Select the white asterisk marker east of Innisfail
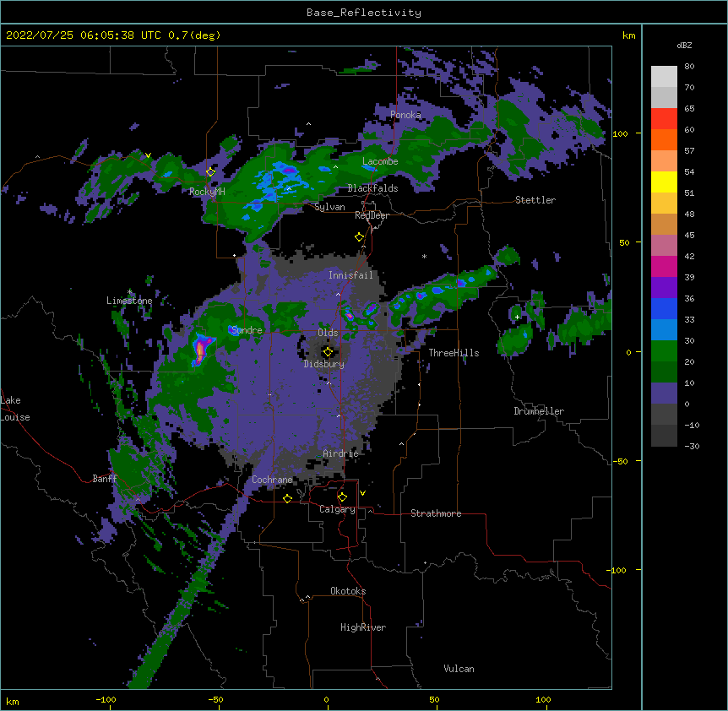The height and width of the screenshot is (711, 728). click(x=424, y=256)
